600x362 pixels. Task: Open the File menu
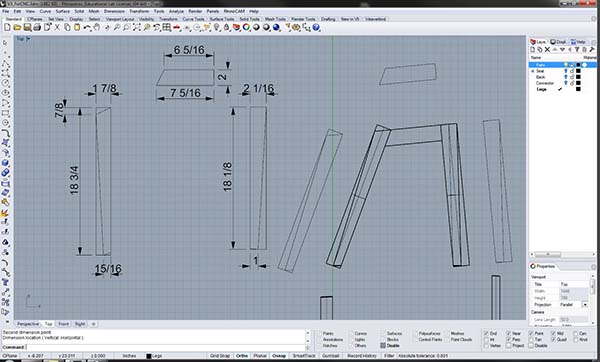point(6,11)
